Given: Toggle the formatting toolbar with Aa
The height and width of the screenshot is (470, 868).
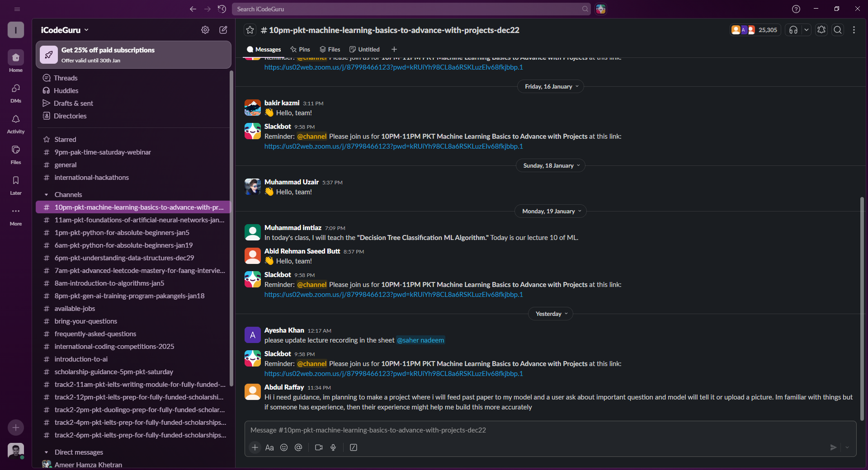Looking at the screenshot, I should pos(269,447).
